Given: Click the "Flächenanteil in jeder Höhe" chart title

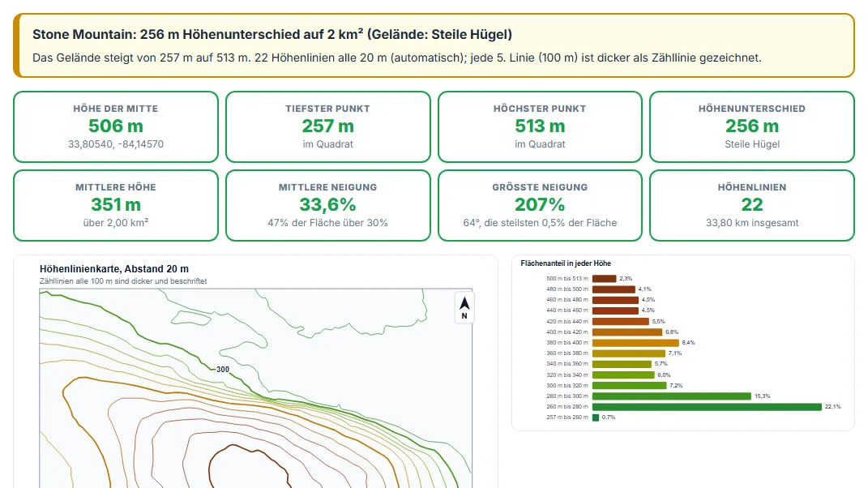Looking at the screenshot, I should pyautogui.click(x=566, y=263).
